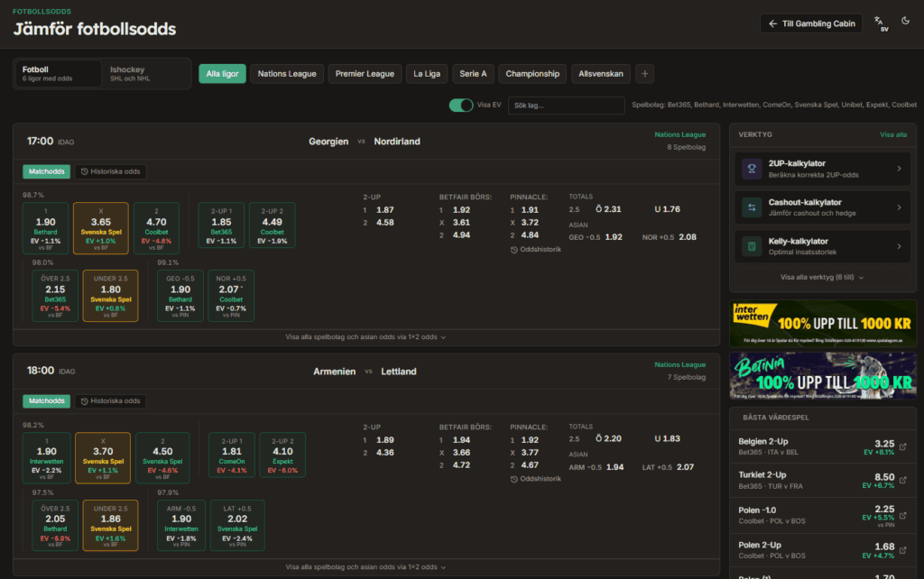Click Visa alla in Verktyg panel
The image size is (924, 579).
[x=893, y=135]
